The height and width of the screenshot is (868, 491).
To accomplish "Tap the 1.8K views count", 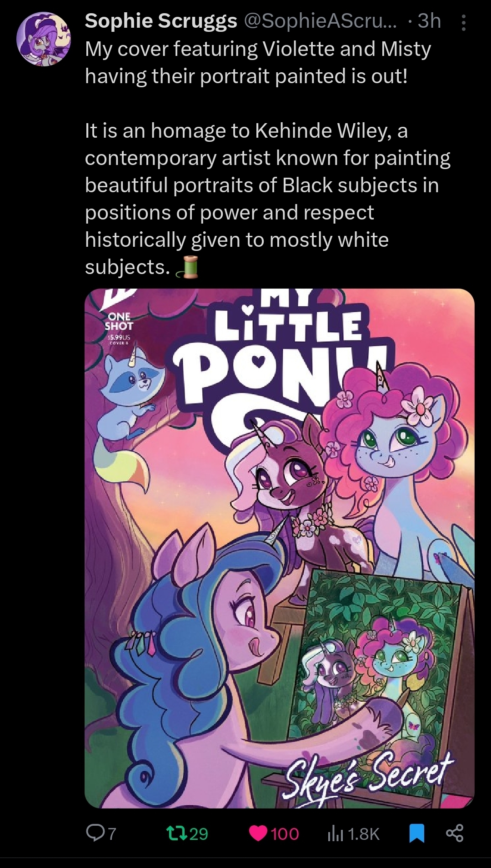I will (x=363, y=833).
